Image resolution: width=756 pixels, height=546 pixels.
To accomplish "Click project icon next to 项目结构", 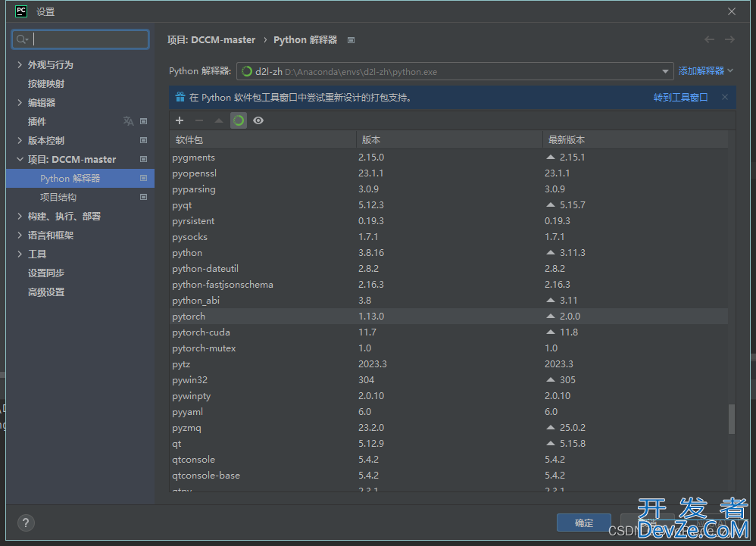I will point(143,197).
